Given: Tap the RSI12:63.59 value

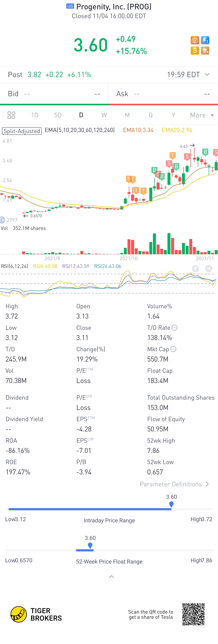Looking at the screenshot, I should 76,266.
